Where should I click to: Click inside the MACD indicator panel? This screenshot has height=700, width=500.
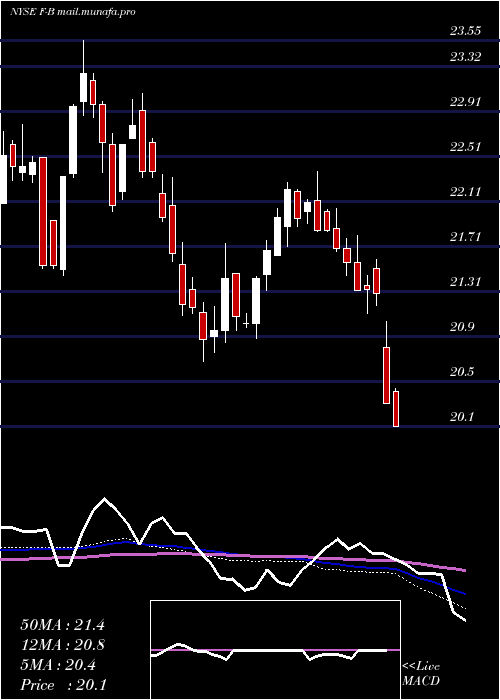coord(275,650)
